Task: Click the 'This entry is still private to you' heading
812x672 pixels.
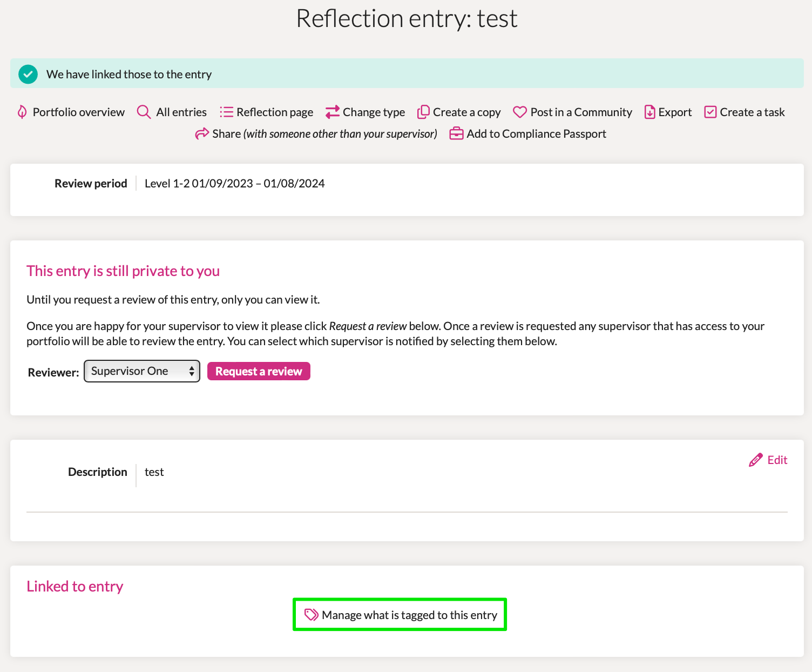Action: 123,271
